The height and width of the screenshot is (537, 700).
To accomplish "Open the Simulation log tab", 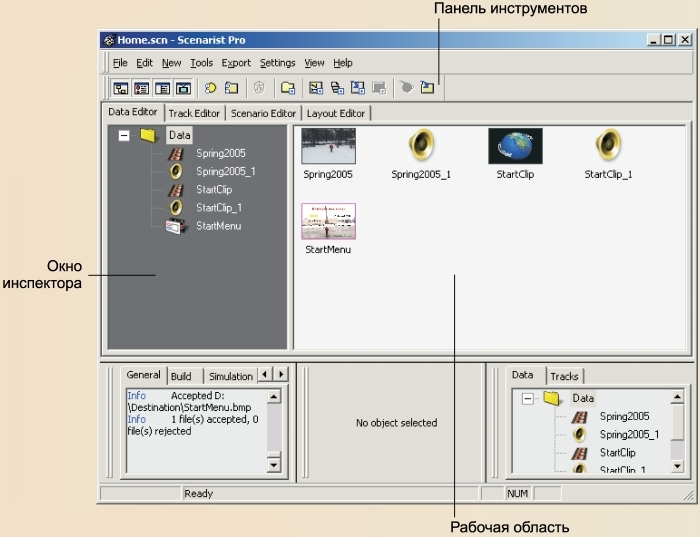I will coord(231,376).
